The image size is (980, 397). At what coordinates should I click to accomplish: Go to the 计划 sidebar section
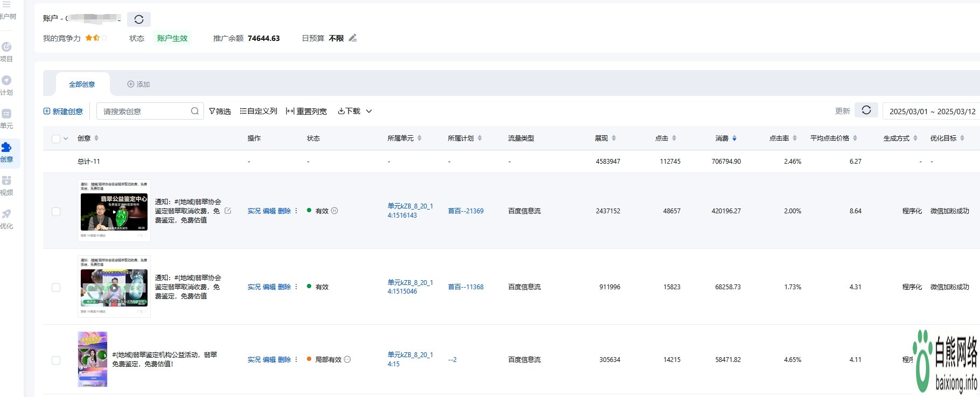[x=6, y=85]
